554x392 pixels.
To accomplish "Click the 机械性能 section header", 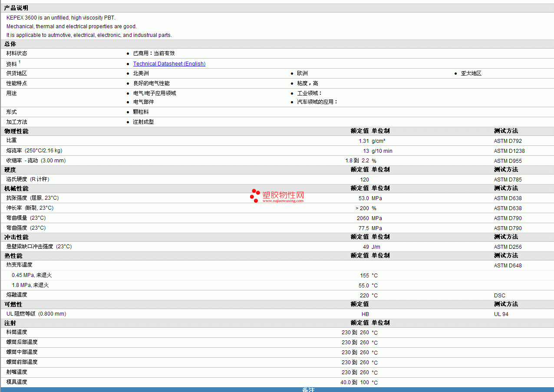I will pyautogui.click(x=16, y=188).
